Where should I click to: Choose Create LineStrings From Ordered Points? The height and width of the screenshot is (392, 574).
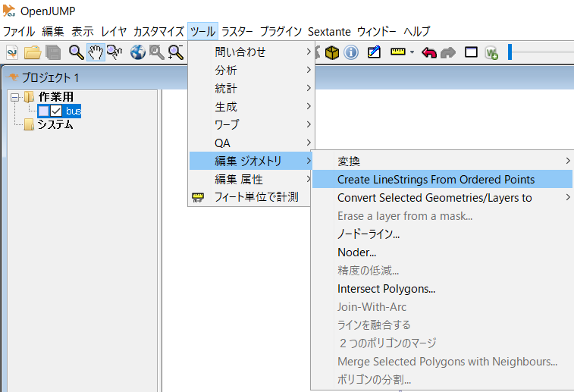[x=442, y=180]
